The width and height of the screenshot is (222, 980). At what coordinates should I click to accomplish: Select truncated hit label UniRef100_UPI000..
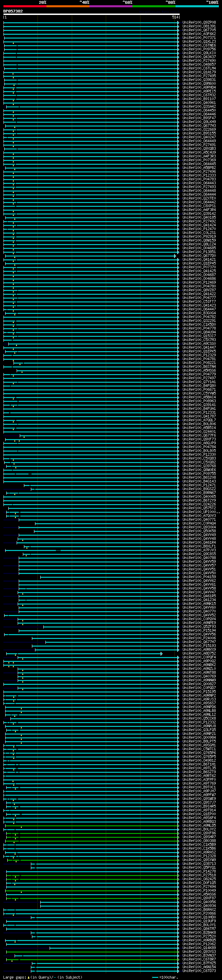pos(201,512)
